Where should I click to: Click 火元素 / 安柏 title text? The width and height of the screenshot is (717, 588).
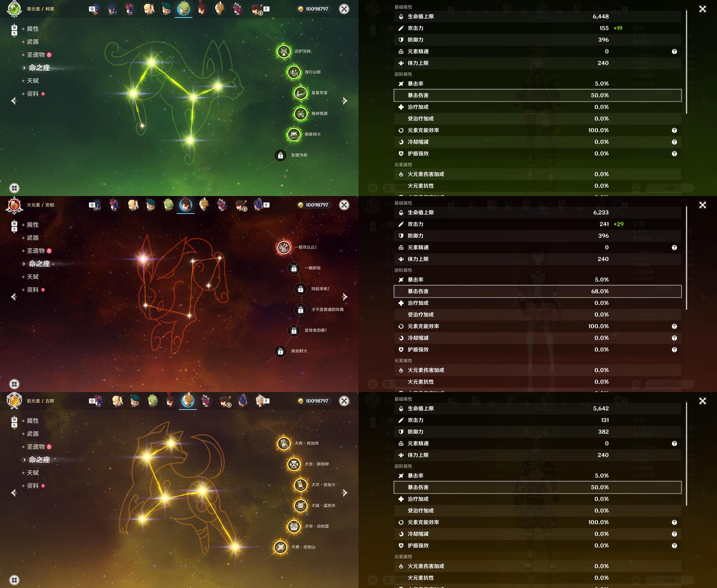(41, 205)
